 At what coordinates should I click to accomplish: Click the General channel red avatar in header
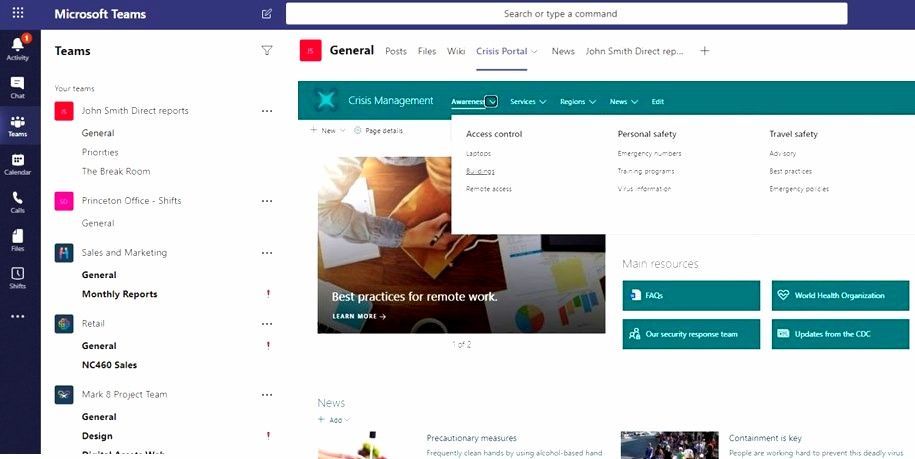[310, 51]
